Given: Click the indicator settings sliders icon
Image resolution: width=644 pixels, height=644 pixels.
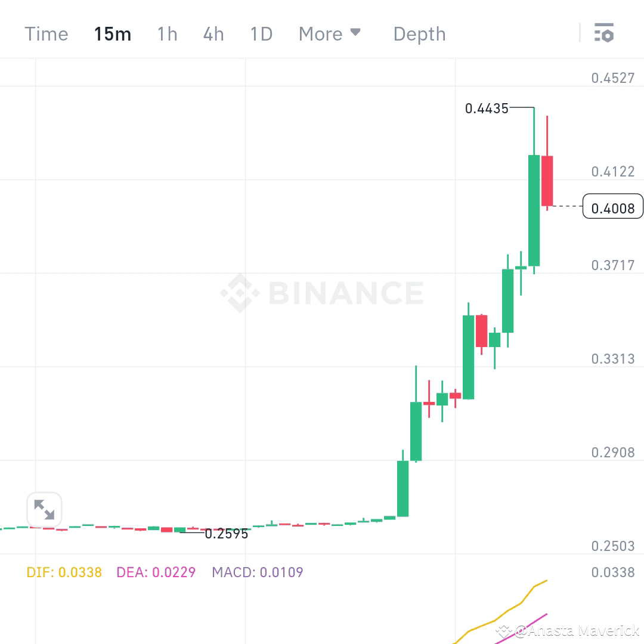Looking at the screenshot, I should pyautogui.click(x=605, y=33).
